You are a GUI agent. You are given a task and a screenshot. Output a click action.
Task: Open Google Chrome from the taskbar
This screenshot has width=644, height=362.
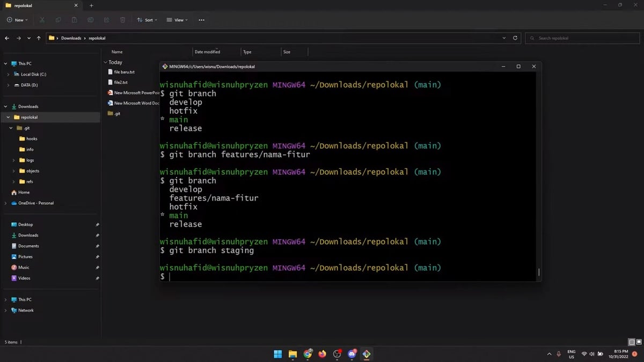pyautogui.click(x=308, y=354)
